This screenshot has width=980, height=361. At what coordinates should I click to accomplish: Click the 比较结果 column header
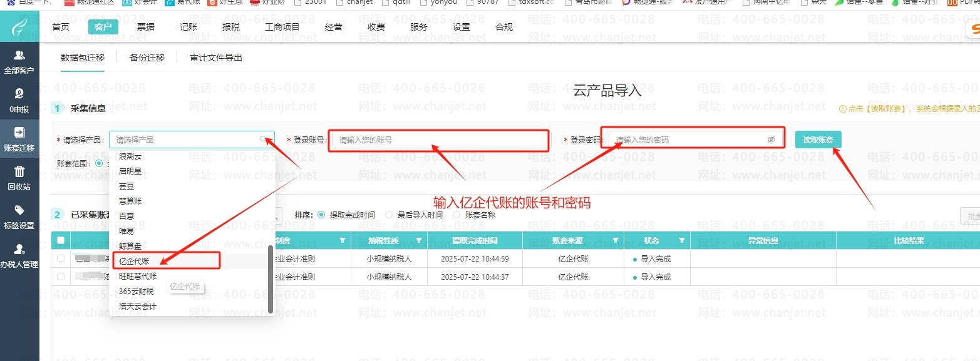(907, 240)
